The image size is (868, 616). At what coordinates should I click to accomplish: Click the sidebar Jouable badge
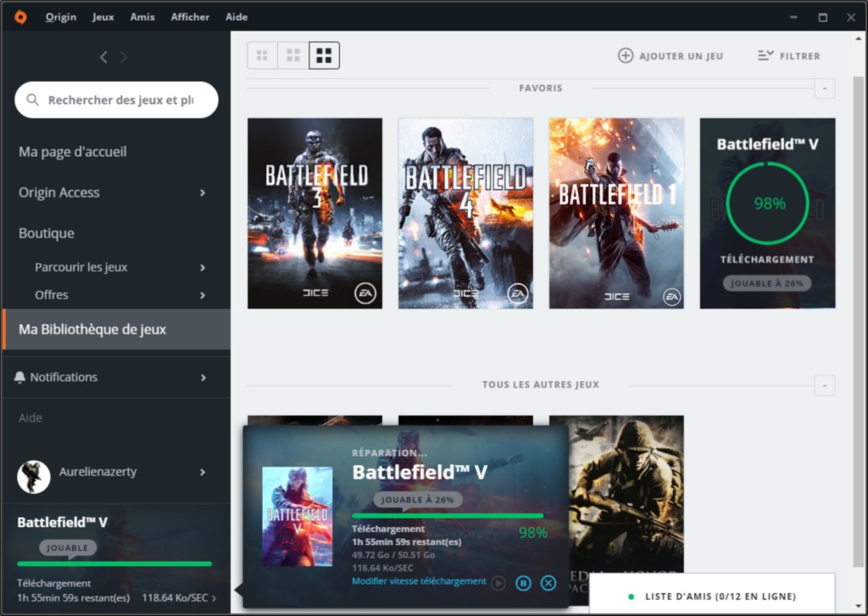pos(68,548)
